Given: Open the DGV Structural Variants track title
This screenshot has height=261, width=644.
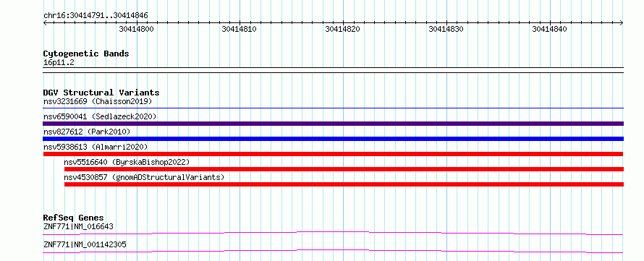Looking at the screenshot, I should 101,93.
